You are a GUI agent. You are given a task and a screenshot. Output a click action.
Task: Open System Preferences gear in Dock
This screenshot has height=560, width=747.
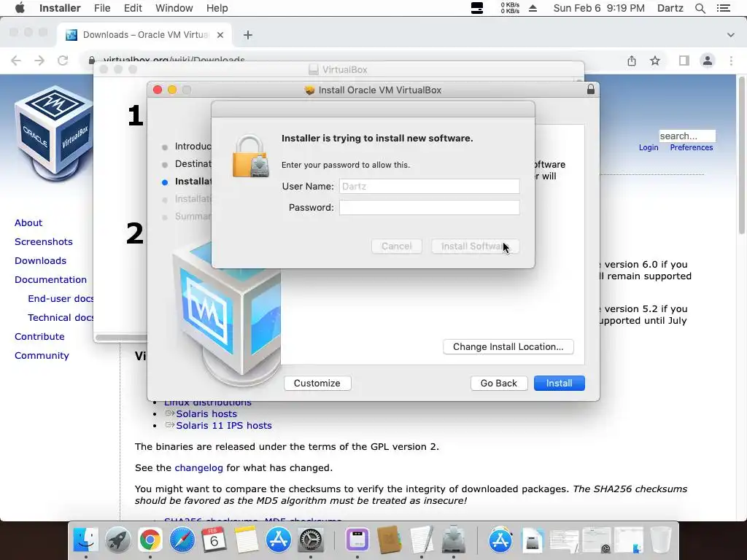(311, 540)
